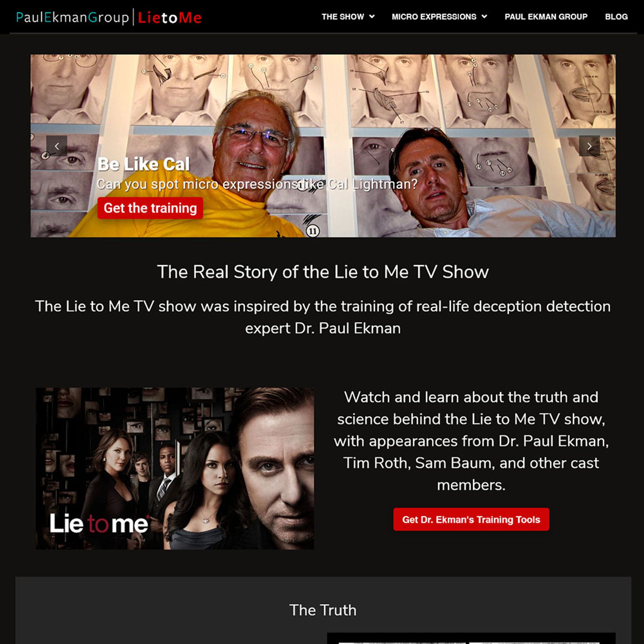Click the Lie to me logo on poster
Screen dimensions: 644x644
pyautogui.click(x=99, y=523)
